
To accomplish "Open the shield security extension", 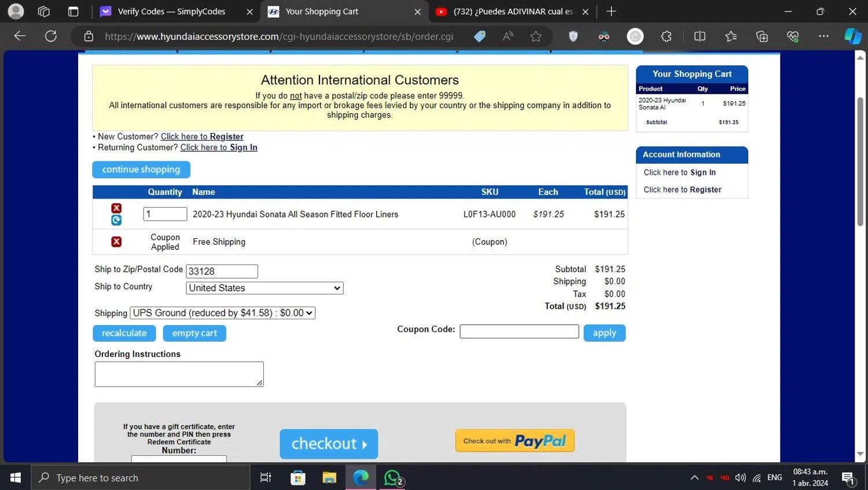I will click(x=573, y=36).
